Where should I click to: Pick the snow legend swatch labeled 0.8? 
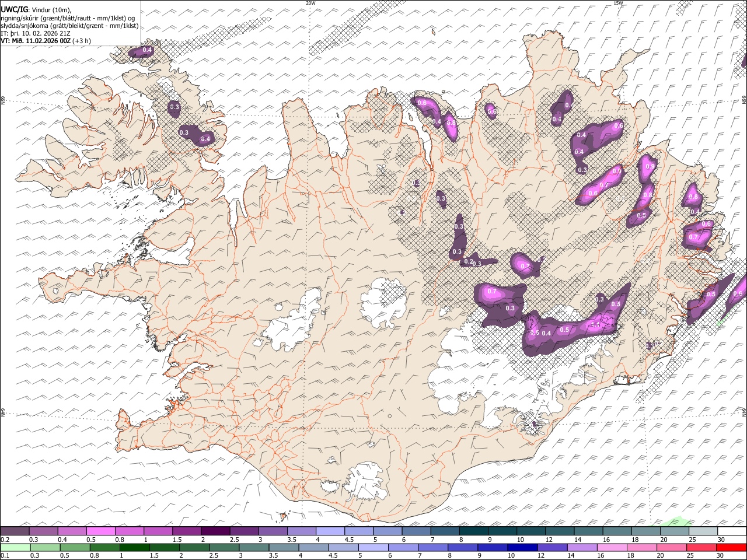point(130,531)
